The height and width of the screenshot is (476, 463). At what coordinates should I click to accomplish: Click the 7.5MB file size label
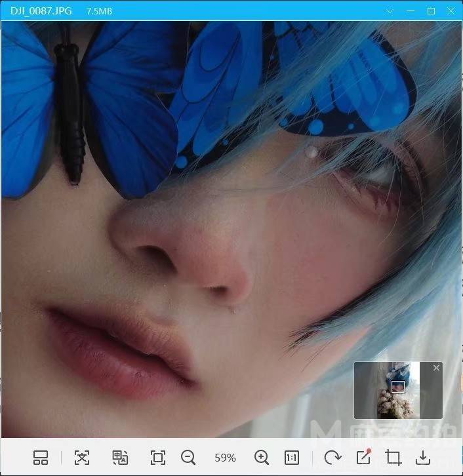99,11
